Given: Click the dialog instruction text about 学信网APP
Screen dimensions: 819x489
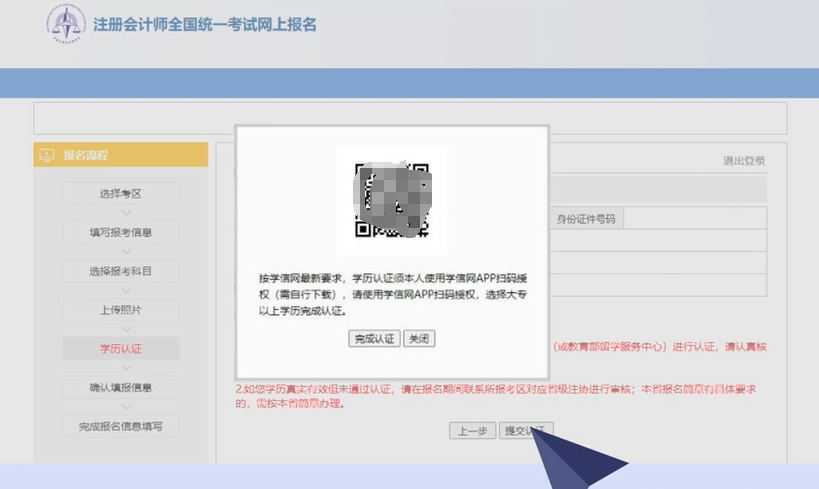Looking at the screenshot, I should 393,294.
